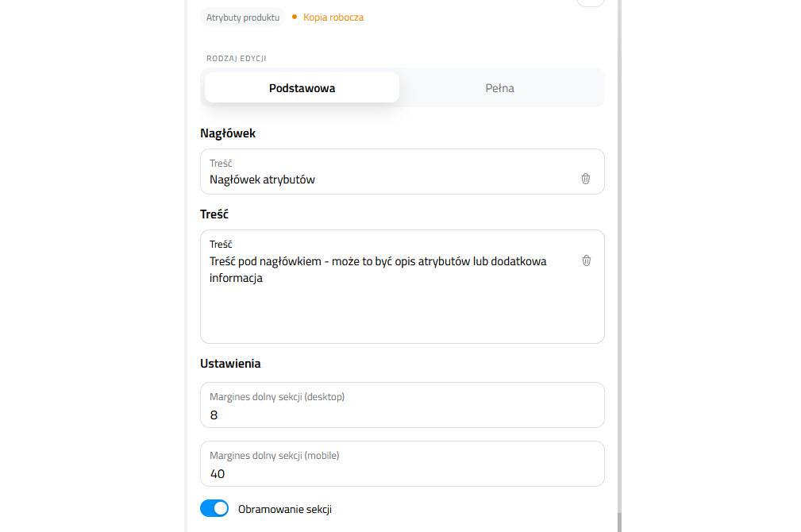Open the "Kopia robocza" draft status
Image resolution: width=801 pixels, height=532 pixels.
(332, 17)
